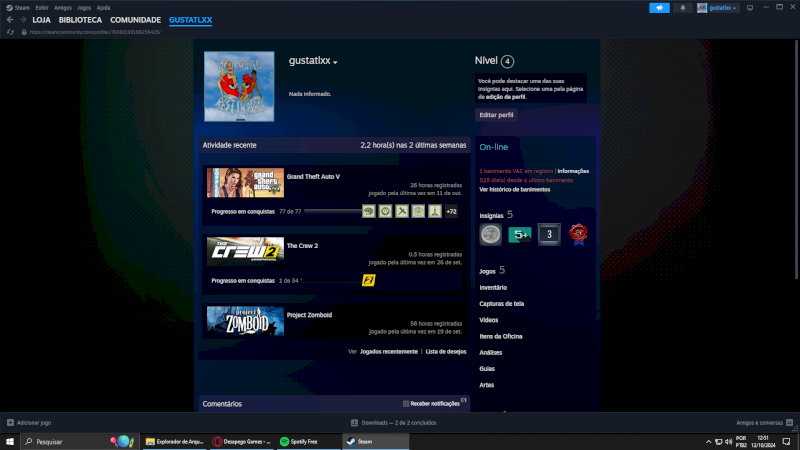
Task: Click the second GTA V achievement icon
Action: [385, 211]
